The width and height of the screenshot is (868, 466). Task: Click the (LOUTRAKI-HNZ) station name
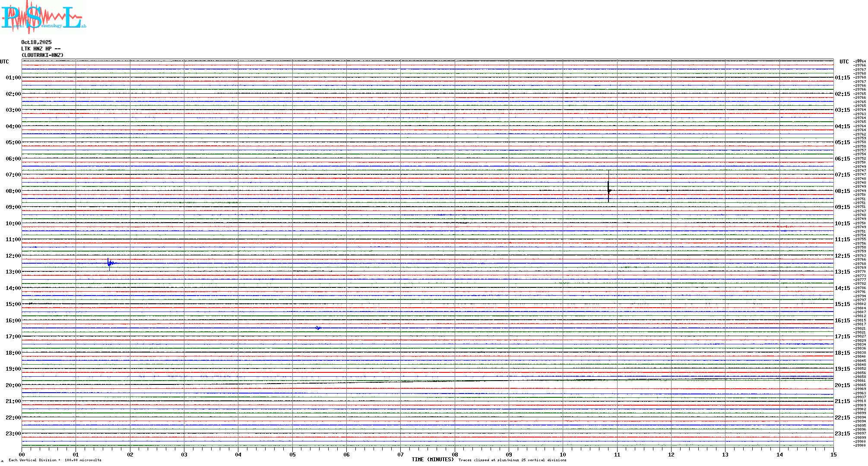(42, 55)
